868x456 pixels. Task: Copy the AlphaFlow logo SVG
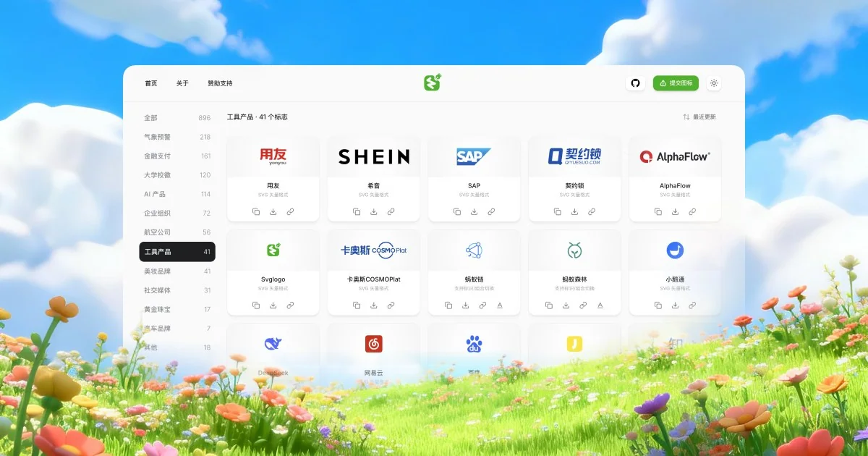coord(658,211)
